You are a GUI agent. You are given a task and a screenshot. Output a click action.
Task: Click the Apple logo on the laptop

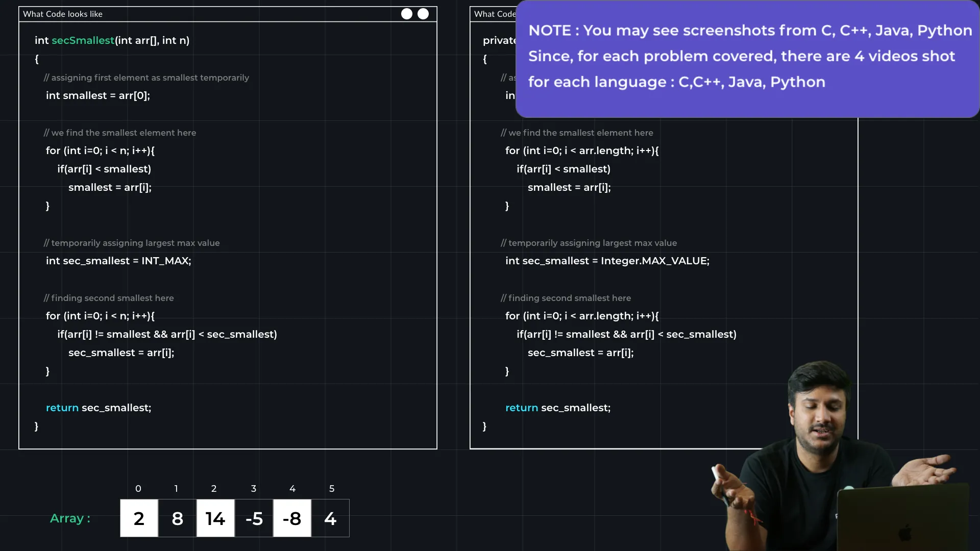pos(905,534)
